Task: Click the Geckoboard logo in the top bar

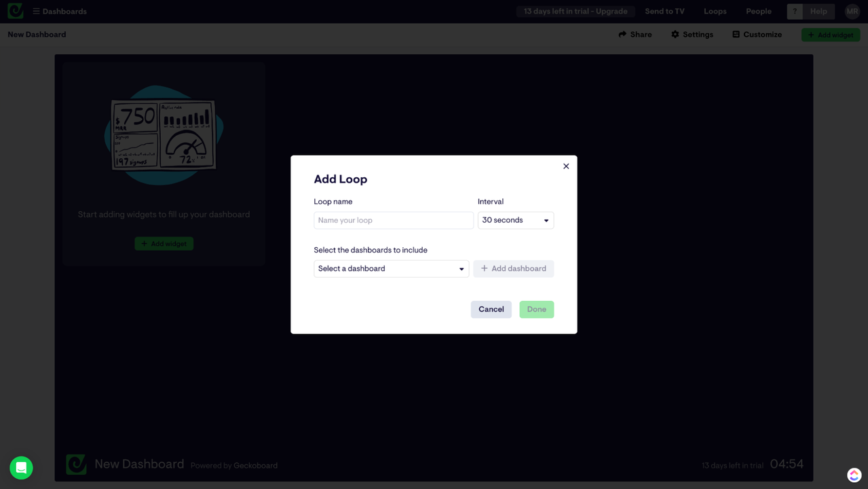Action: coord(14,11)
